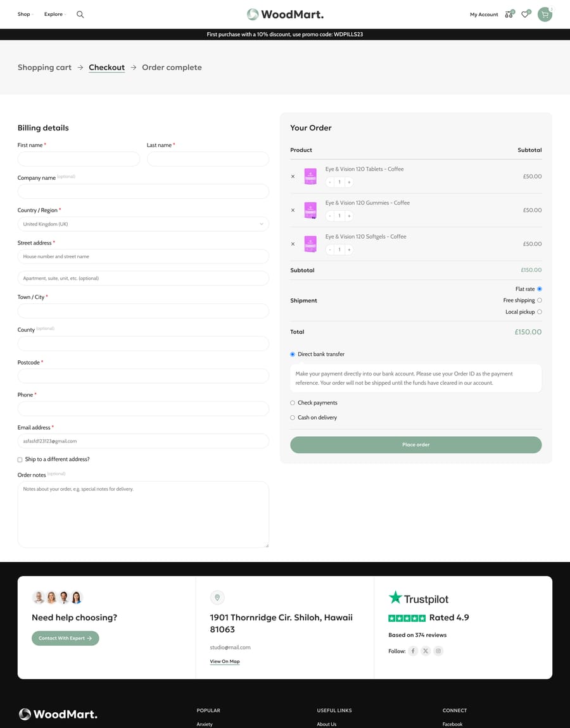Viewport: 570px width, 728px height.
Task: Open Anxiety link in footer Popular
Action: click(205, 724)
